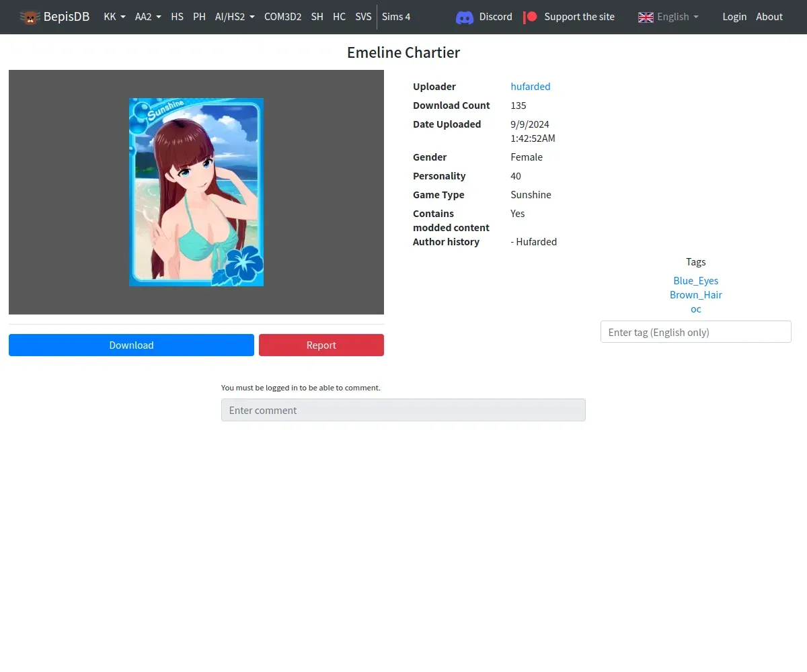Go to the HS section
The image size is (807, 672).
[x=177, y=17]
